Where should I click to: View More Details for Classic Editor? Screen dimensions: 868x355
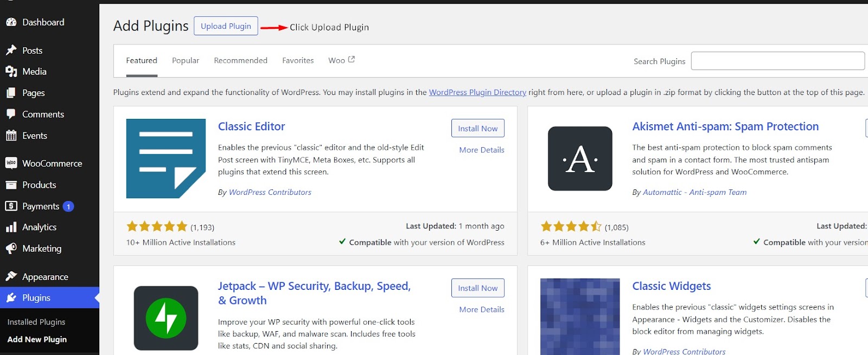point(482,150)
